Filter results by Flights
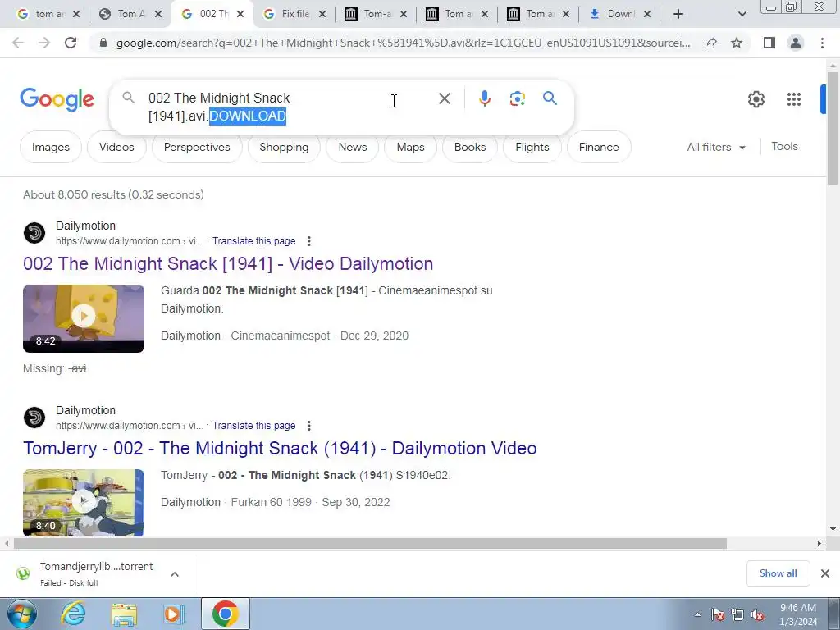The image size is (840, 630). click(532, 147)
